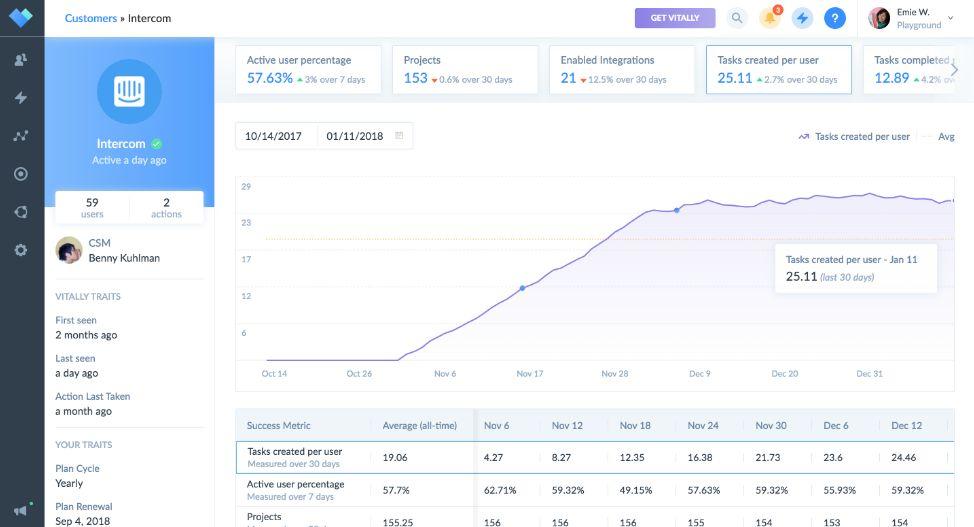The image size is (974, 527).
Task: Toggle Tasks created per user legend
Action: tap(854, 136)
